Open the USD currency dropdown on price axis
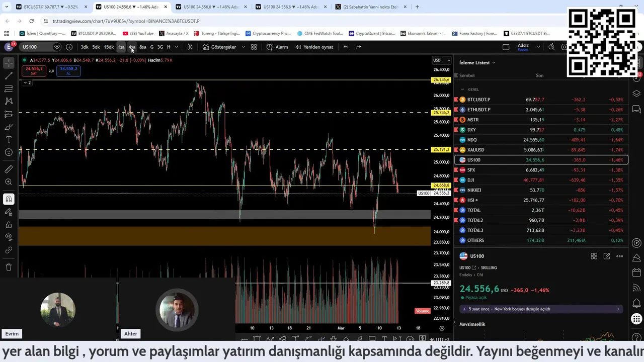 pos(442,60)
